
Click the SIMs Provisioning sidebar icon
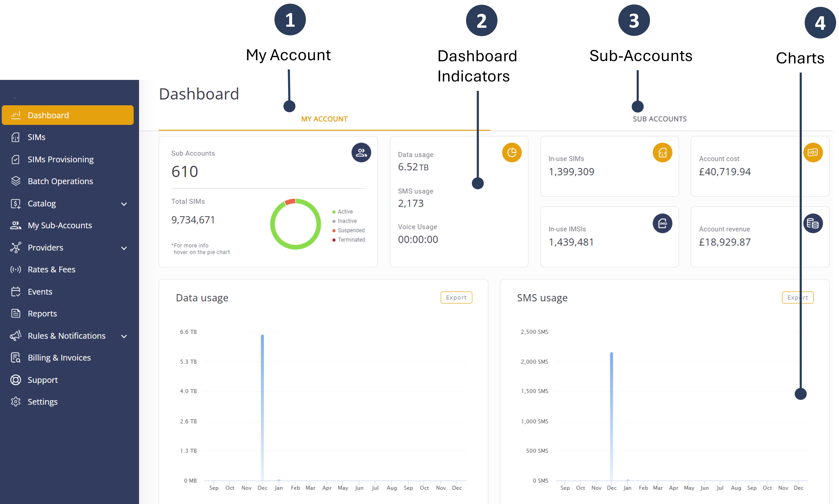point(16,159)
